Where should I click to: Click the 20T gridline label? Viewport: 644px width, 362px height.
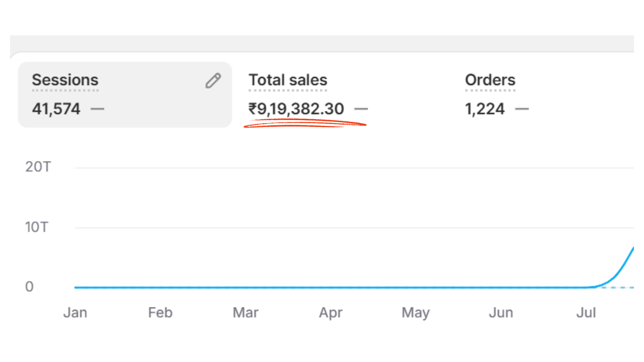click(38, 167)
